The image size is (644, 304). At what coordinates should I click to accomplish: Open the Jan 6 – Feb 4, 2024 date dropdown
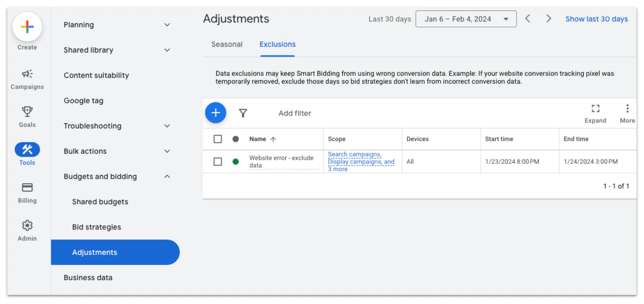tap(466, 19)
